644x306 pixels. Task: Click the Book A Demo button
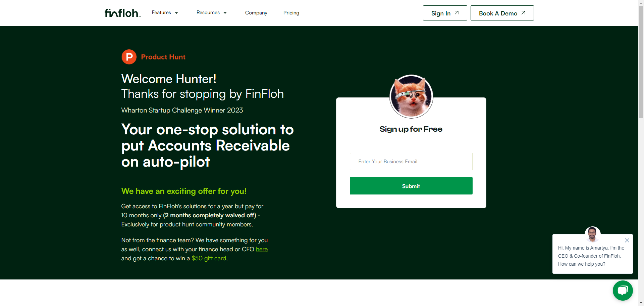[502, 13]
